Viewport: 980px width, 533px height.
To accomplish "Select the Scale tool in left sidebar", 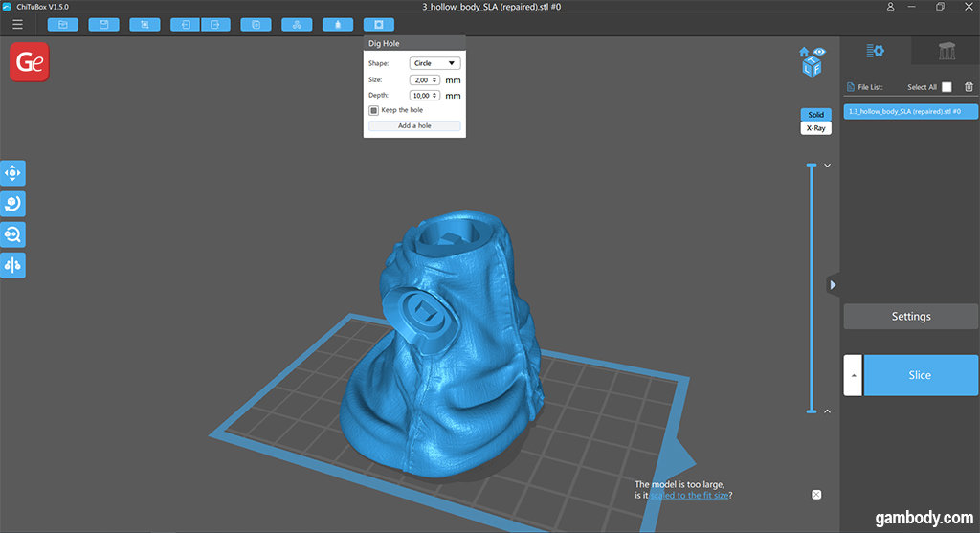I will click(x=13, y=234).
